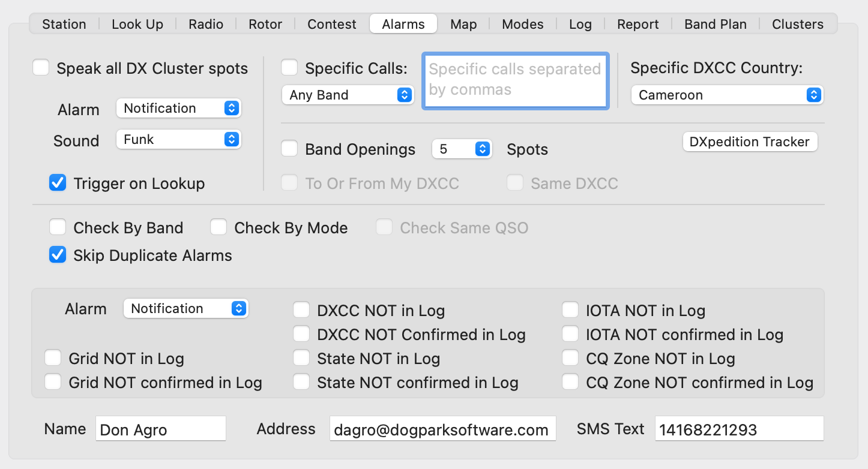Toggle IOTA NOT in Log checkbox
Screen dimensions: 868x469
point(570,310)
